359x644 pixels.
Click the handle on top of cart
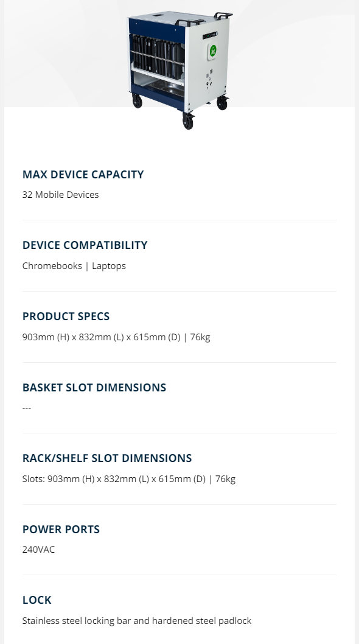coord(223,16)
